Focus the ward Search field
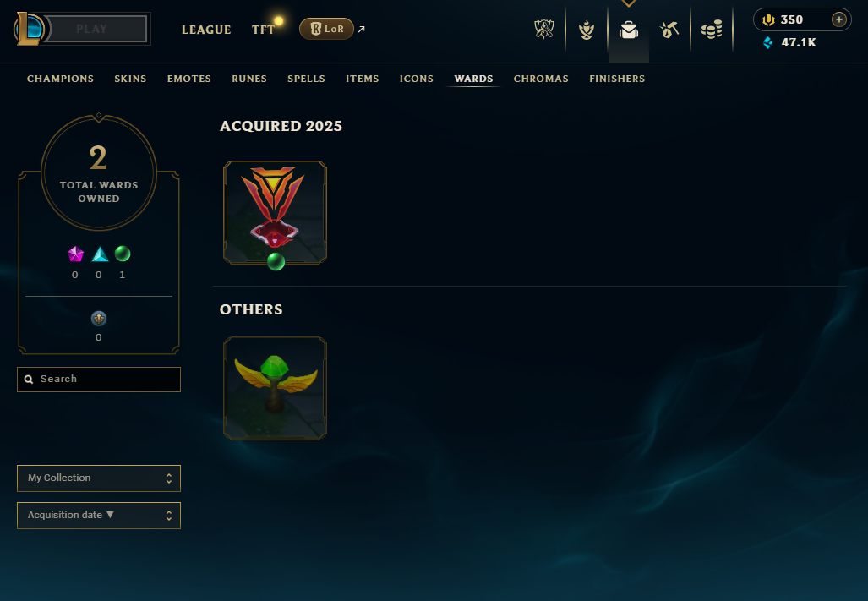 tap(99, 380)
